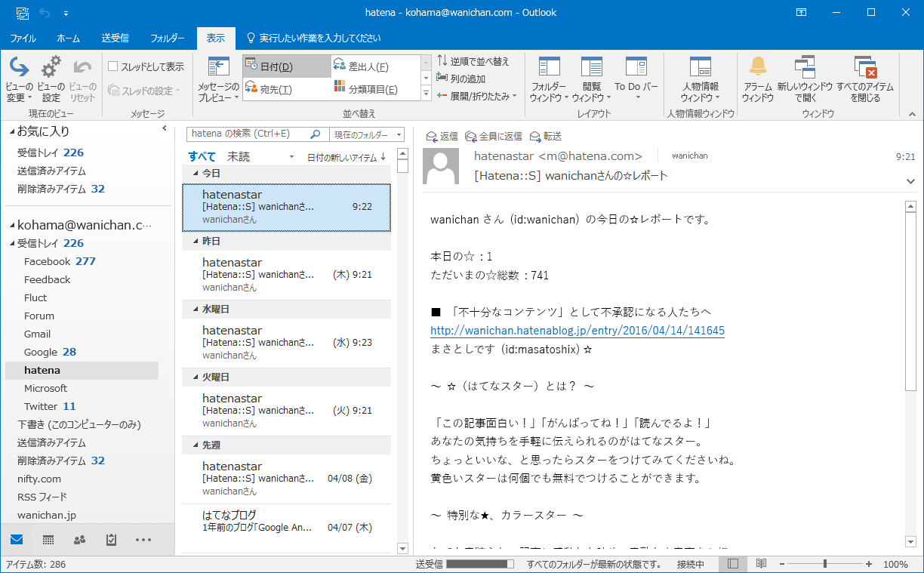Screen dimensions: 924x573
Task: Open the Message Preview (メッセージのプレビュー) menu
Action: point(218,79)
